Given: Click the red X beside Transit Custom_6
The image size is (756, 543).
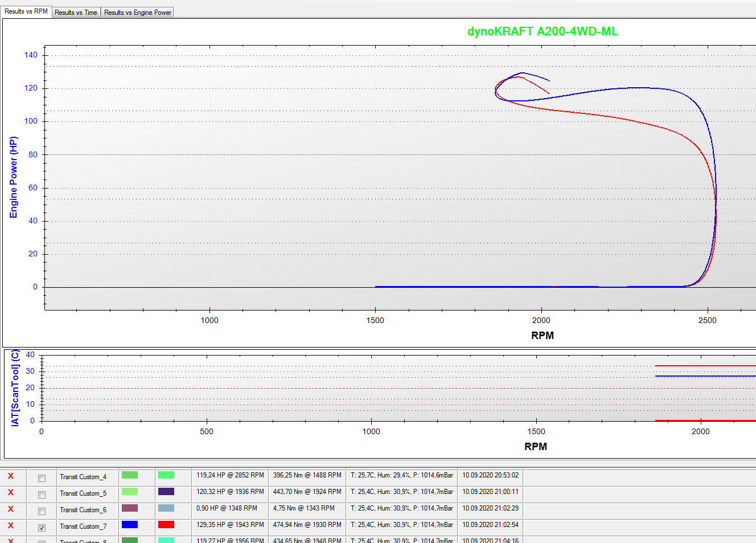Looking at the screenshot, I should [x=11, y=509].
